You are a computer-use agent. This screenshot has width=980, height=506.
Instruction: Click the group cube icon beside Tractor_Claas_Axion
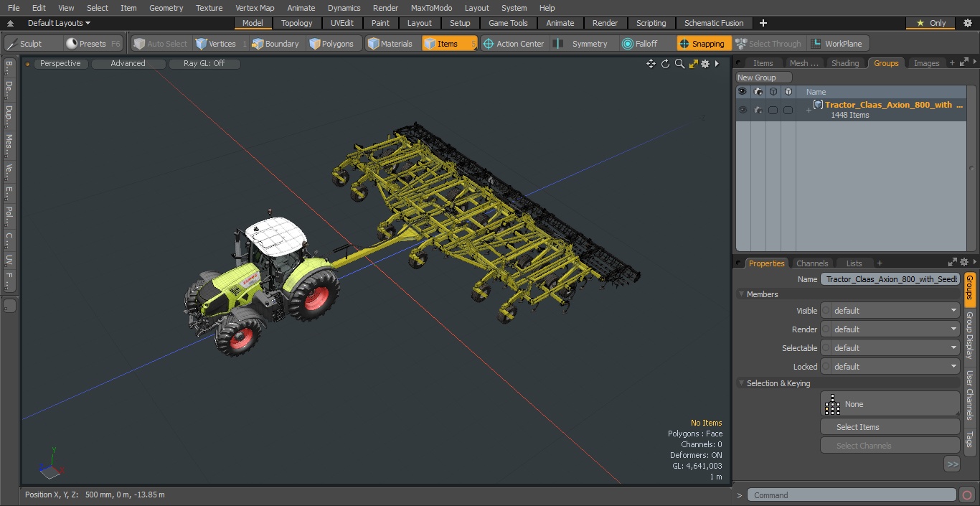click(818, 105)
